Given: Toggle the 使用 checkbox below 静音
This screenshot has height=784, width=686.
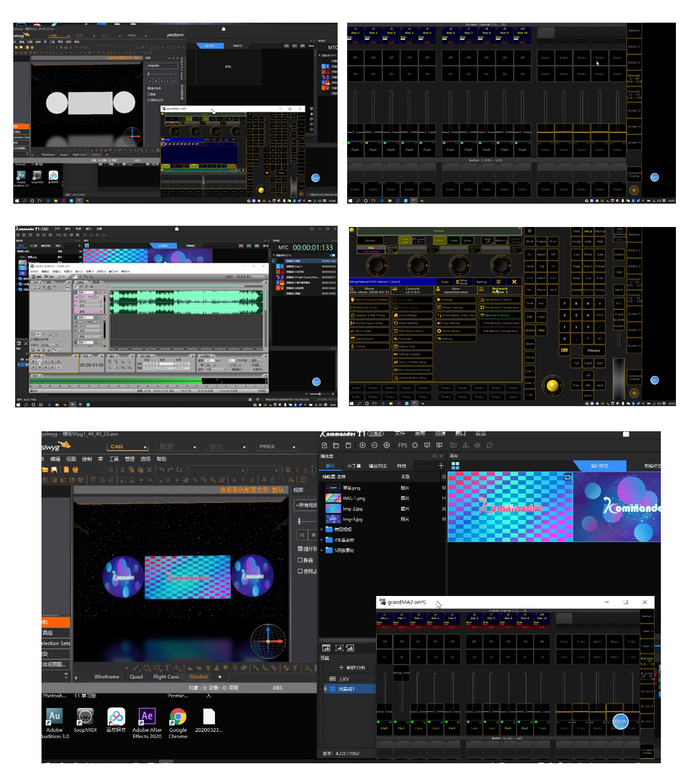Looking at the screenshot, I should tap(300, 571).
